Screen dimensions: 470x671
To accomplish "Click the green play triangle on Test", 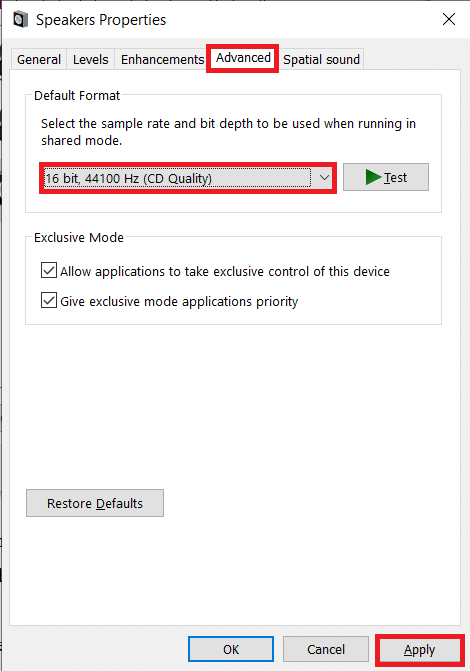I will pos(373,177).
